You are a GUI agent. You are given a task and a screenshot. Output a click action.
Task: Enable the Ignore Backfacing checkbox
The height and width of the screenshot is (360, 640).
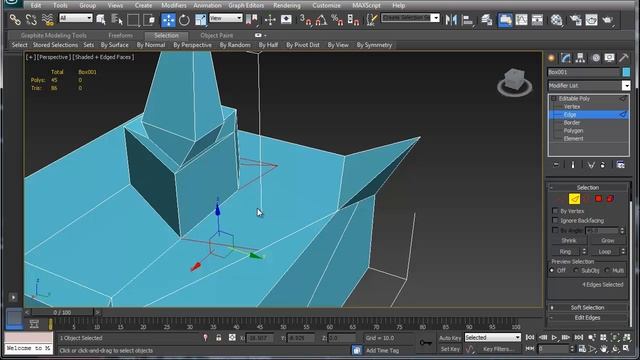click(555, 220)
